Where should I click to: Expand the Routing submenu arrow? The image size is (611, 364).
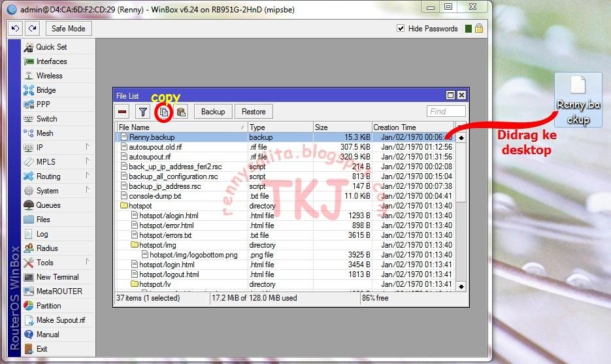click(88, 175)
